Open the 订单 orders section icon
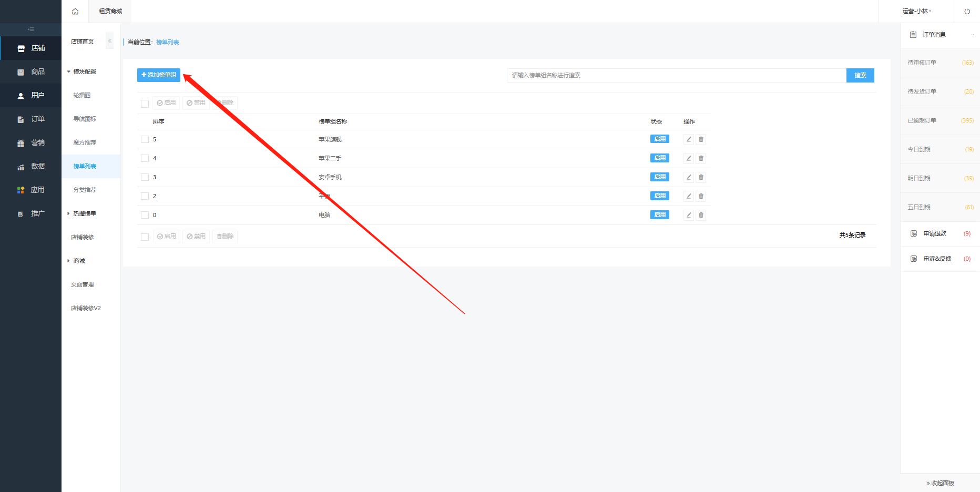The height and width of the screenshot is (492, 980). click(x=21, y=119)
